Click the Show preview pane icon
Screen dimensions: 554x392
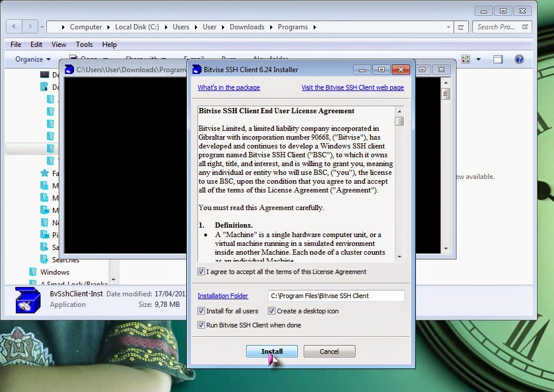[x=498, y=59]
